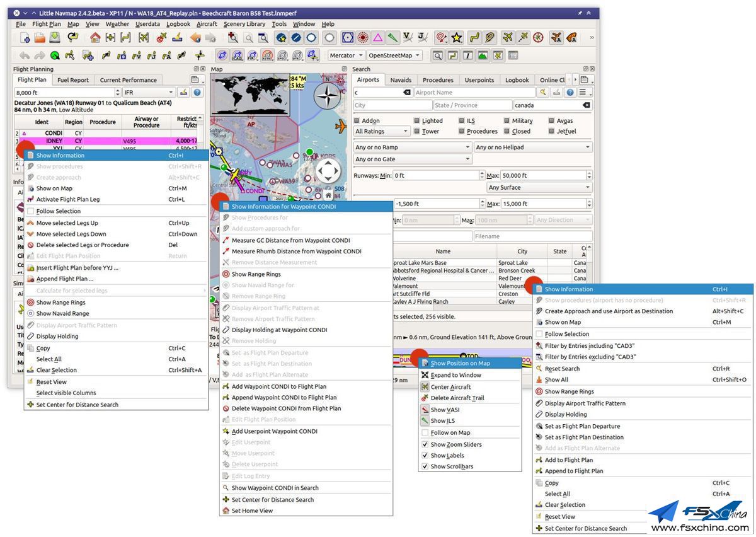The width and height of the screenshot is (756, 537).
Task: Click the compass overlay on the map
Action: [x=328, y=97]
